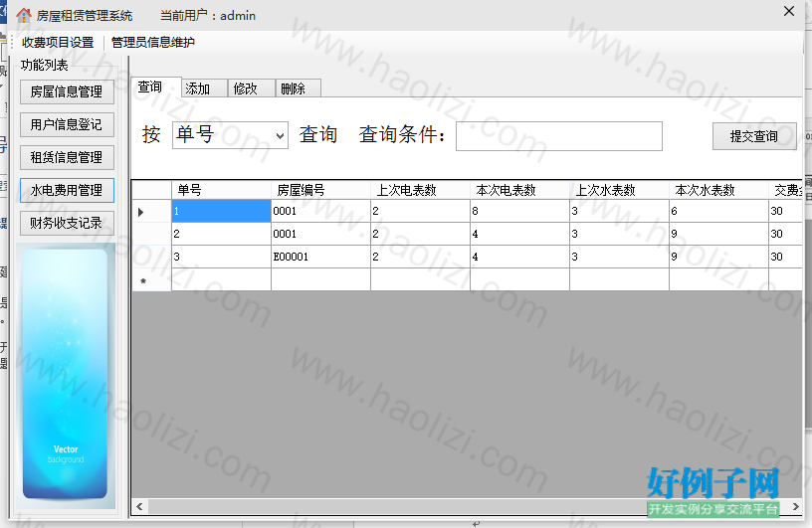Select 本次水表数 value 9 in row 3
This screenshot has width=812, height=528.
point(718,257)
